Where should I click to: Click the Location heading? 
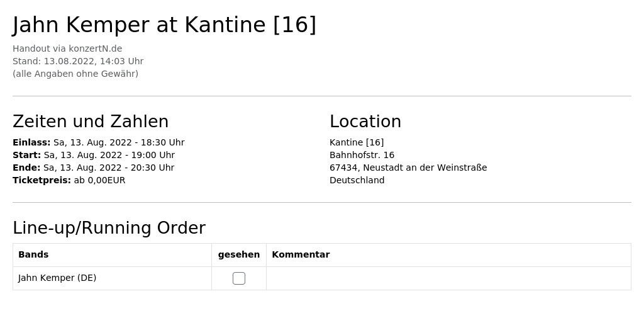pyautogui.click(x=365, y=122)
